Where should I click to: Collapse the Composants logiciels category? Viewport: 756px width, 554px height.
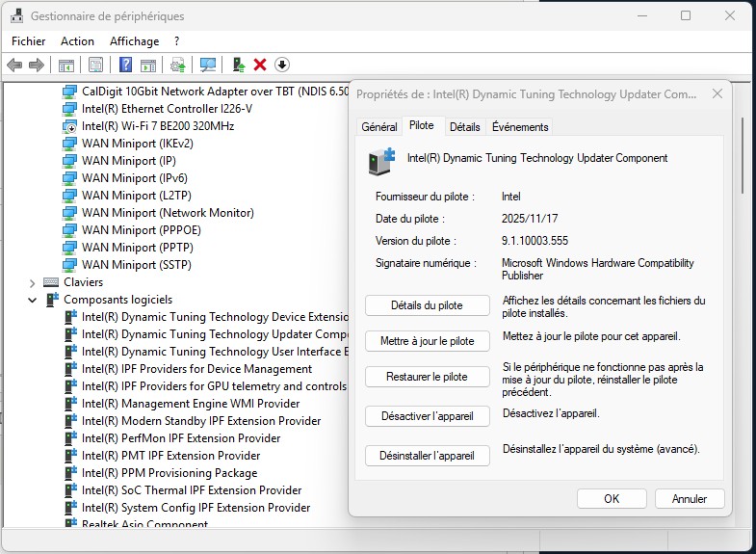32,300
